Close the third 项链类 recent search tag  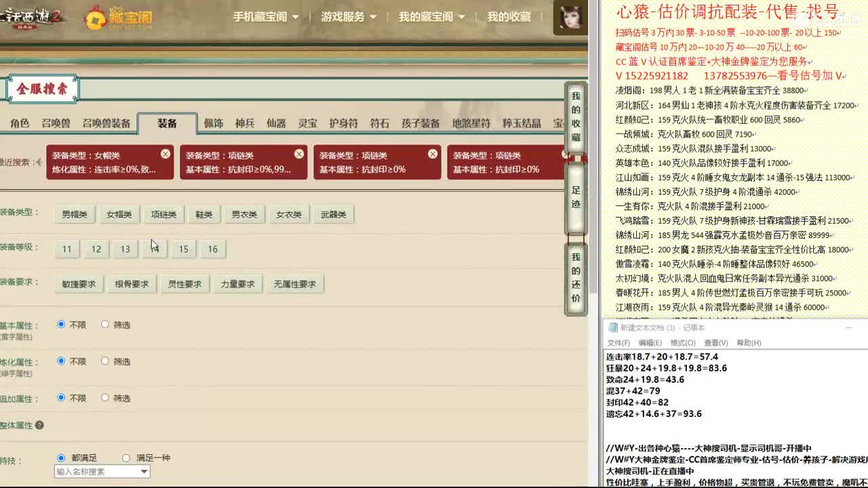pyautogui.click(x=432, y=155)
